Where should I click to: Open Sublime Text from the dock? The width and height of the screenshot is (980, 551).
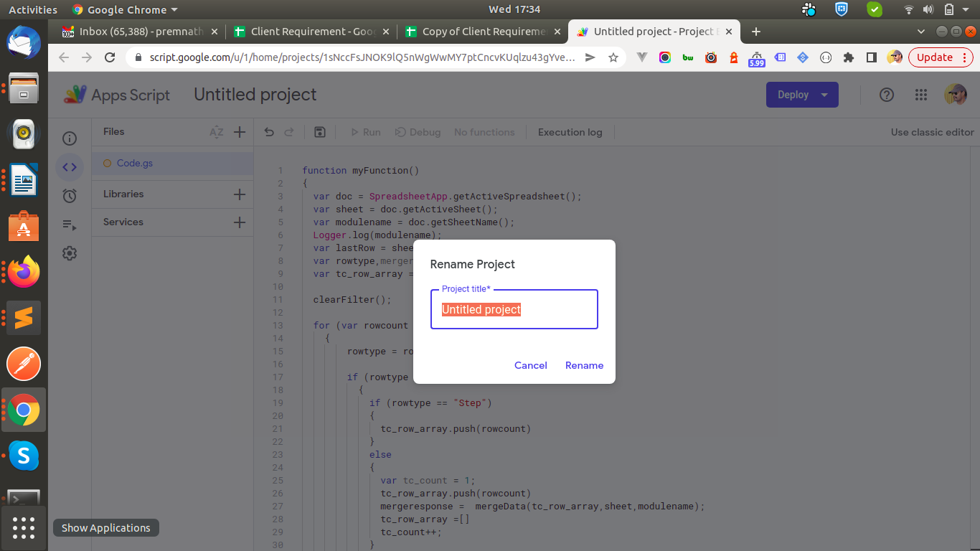[x=24, y=318]
